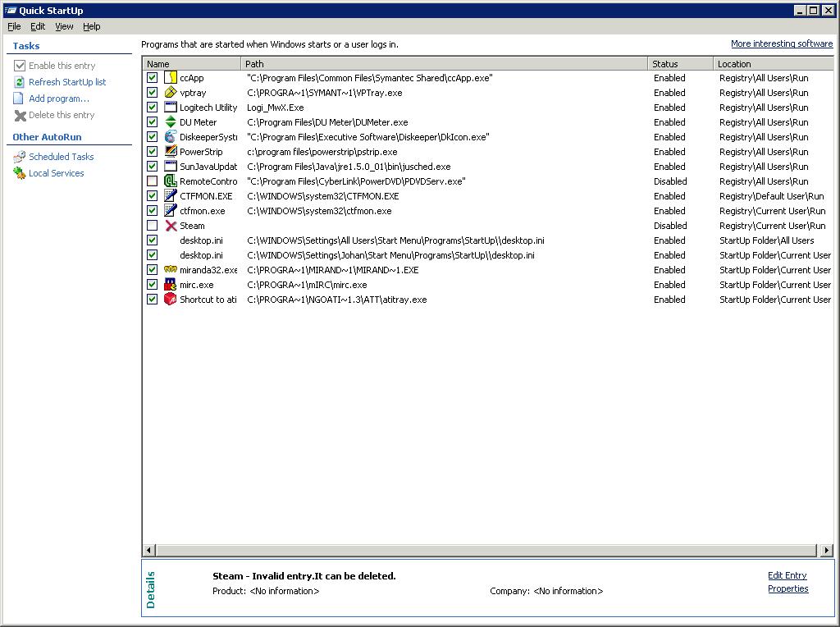Open Local Services
Screen dimensions: 840x627
coord(57,173)
